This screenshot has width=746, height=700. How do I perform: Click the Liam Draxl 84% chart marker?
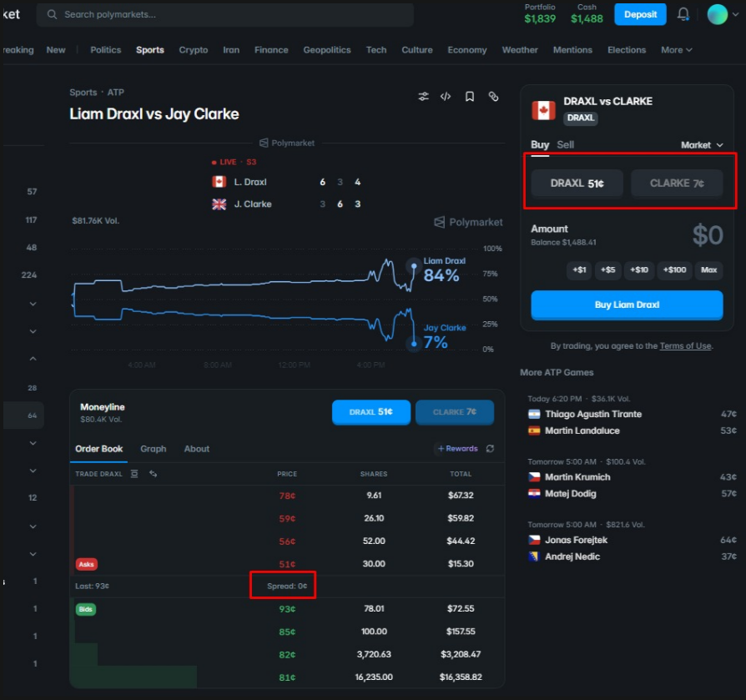pos(414,266)
